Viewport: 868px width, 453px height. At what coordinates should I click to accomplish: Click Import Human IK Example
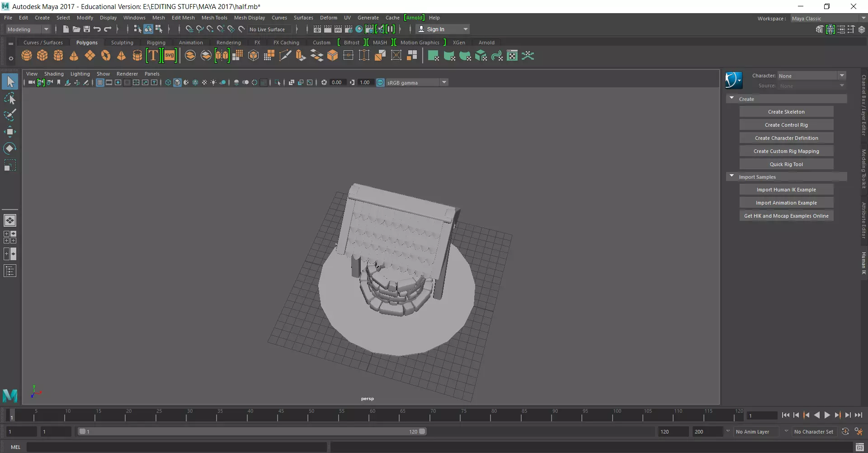coord(786,190)
